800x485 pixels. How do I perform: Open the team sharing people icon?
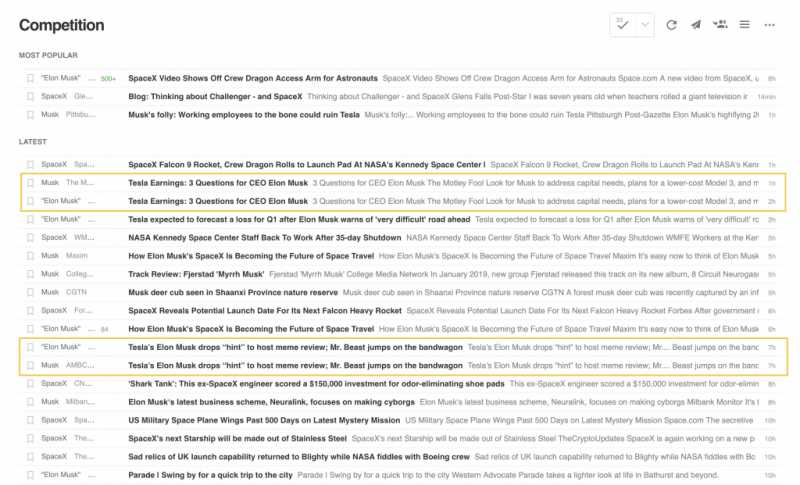720,25
